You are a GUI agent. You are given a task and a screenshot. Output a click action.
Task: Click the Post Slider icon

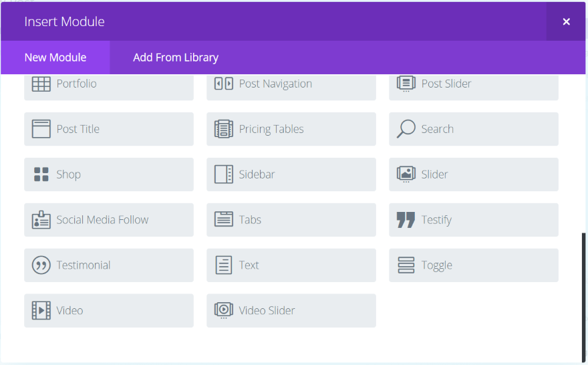point(406,84)
